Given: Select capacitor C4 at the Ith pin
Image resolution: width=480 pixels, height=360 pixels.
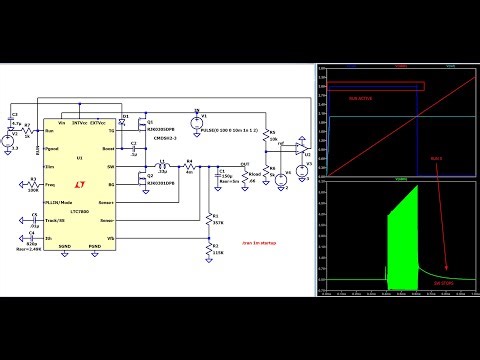Looking at the screenshot, I should click(x=32, y=238).
